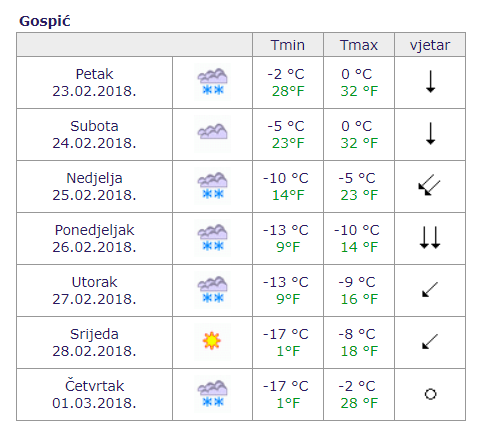486x436 pixels.
Task: Click the calm wind circle for Četvrtak
Action: click(x=430, y=394)
